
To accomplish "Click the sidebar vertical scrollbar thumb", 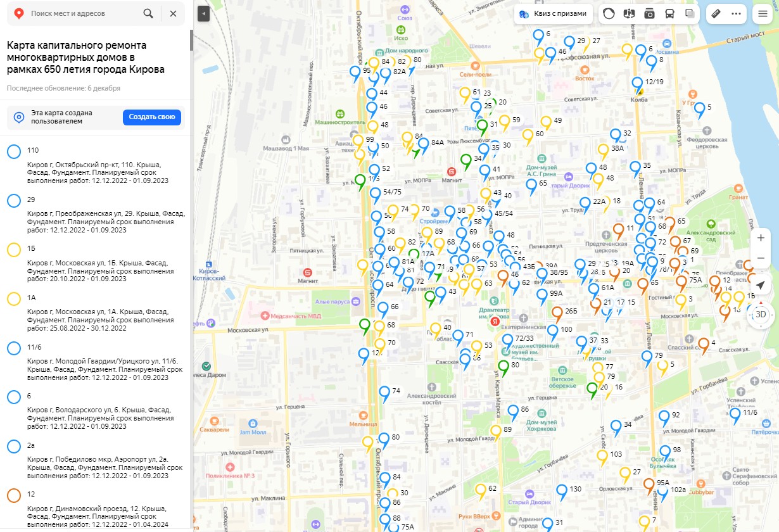I will tap(191, 38).
